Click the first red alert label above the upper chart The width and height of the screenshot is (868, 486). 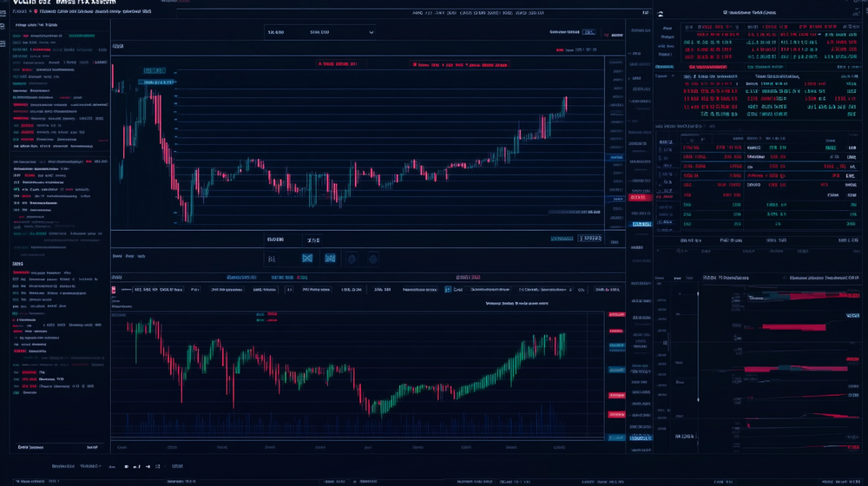click(x=338, y=64)
